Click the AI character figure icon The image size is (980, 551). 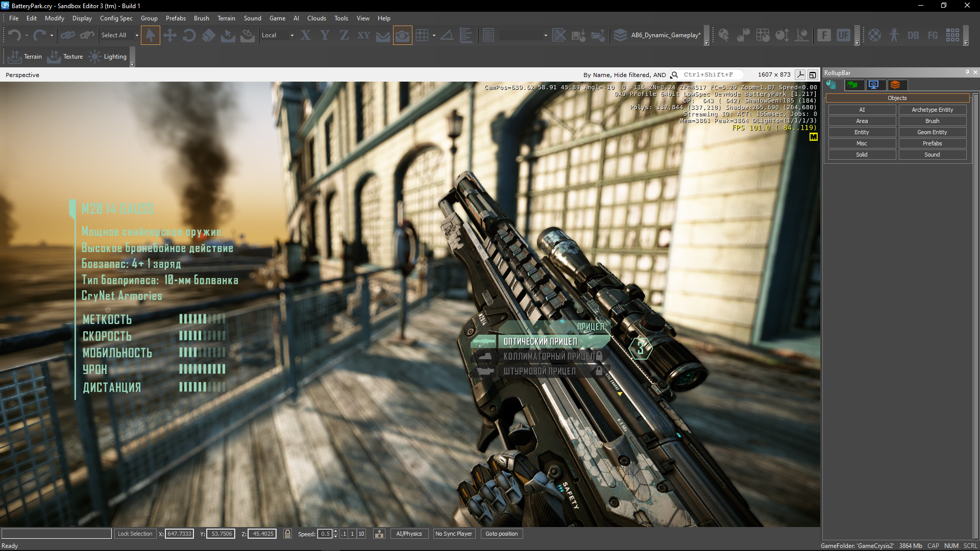[x=894, y=35]
